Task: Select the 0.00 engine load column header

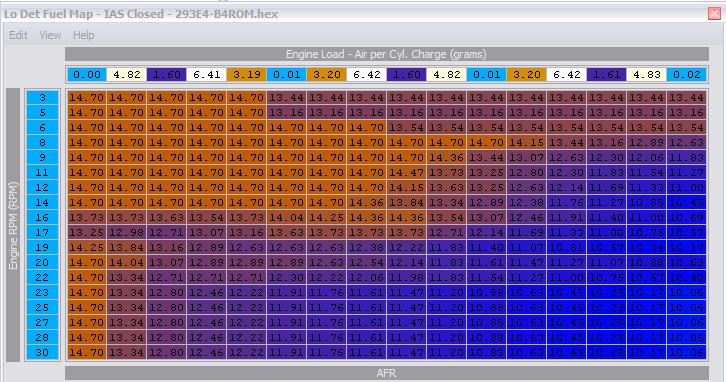Action: [87, 75]
